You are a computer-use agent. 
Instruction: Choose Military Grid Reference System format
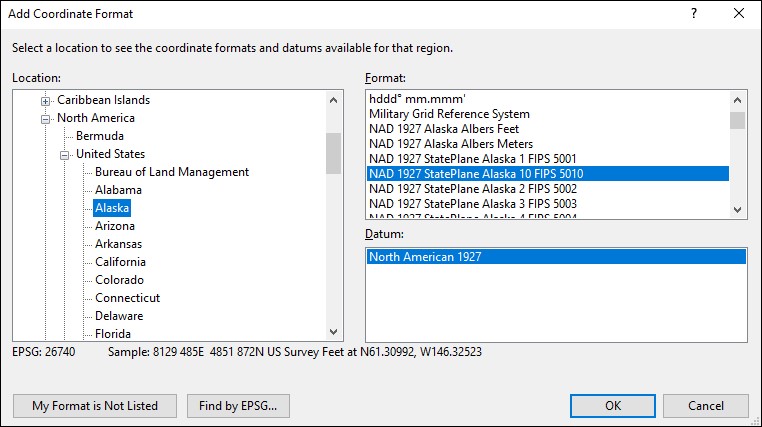click(449, 114)
